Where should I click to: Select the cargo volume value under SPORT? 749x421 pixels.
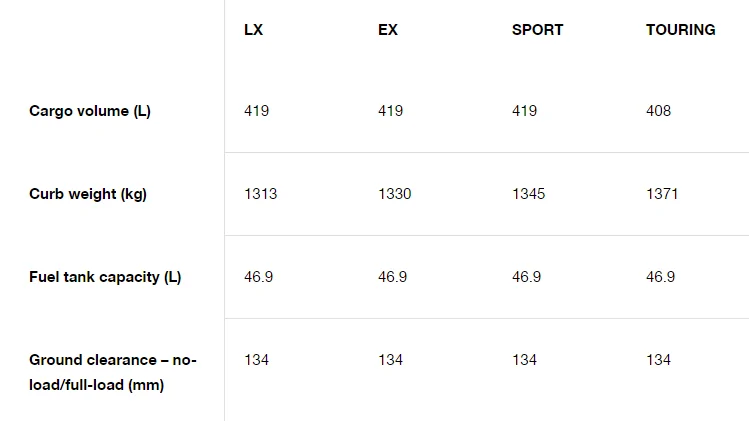click(x=525, y=111)
